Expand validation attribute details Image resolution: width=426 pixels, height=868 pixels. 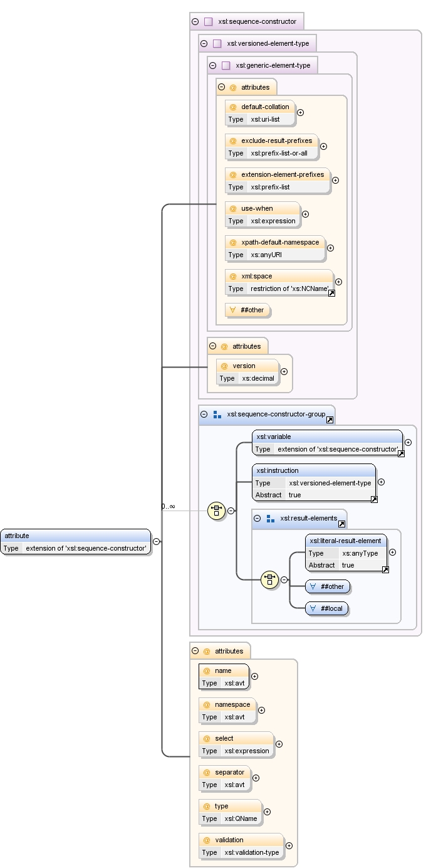coord(289,846)
